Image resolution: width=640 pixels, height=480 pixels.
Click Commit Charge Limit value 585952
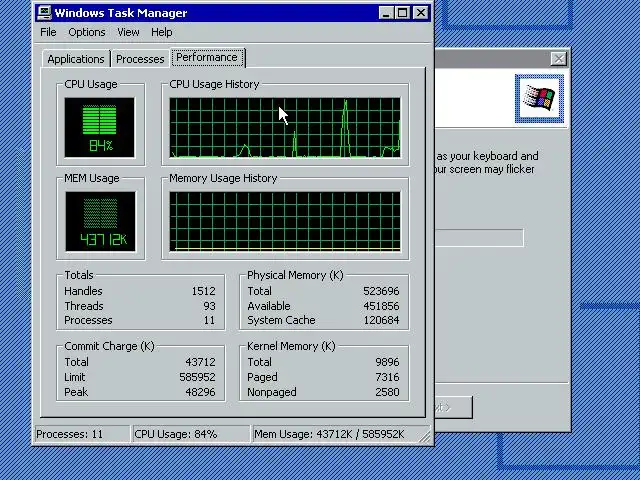tap(198, 377)
